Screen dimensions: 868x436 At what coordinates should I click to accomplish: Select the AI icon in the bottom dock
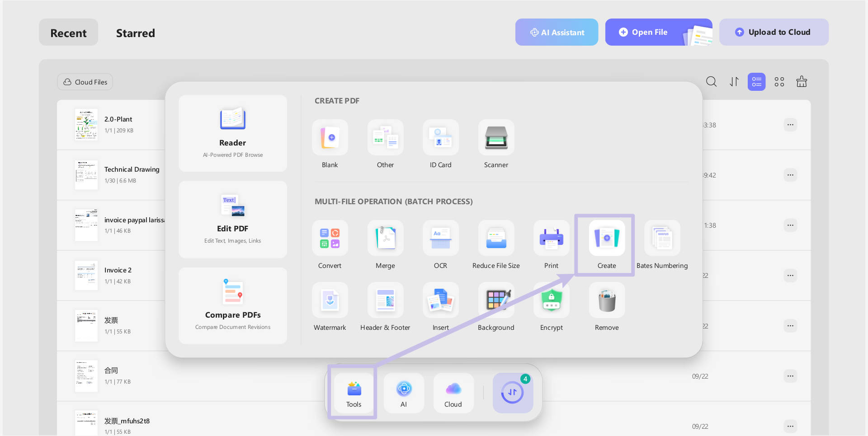coord(404,392)
